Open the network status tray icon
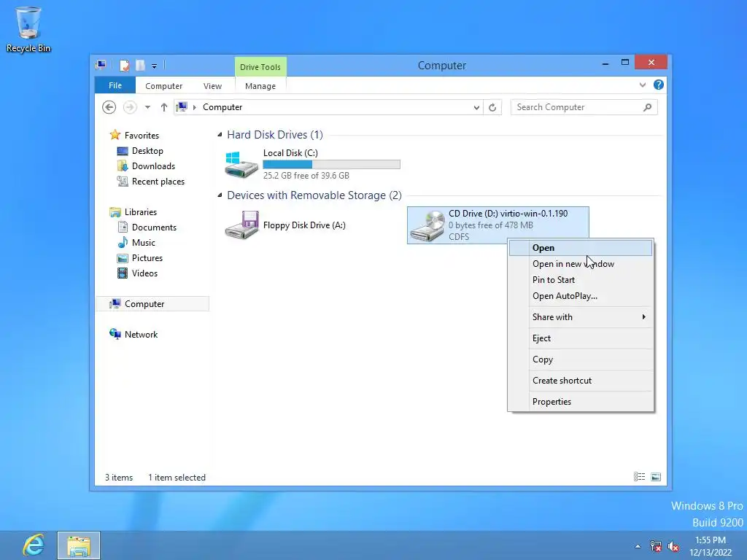Viewport: 747px width, 560px height. pos(656,546)
